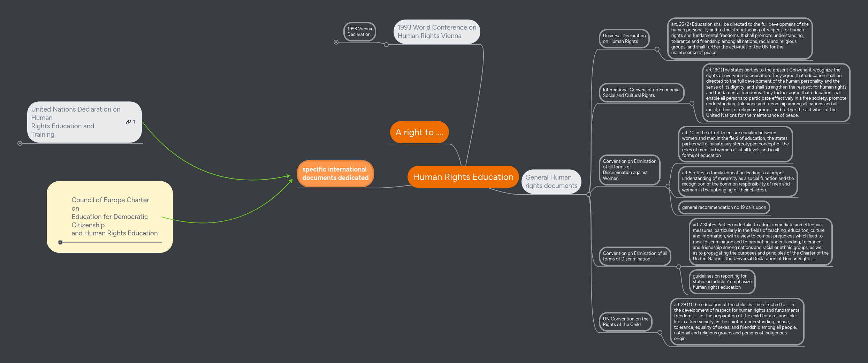
Task: Select the General Human rights documents node
Action: [x=551, y=182]
